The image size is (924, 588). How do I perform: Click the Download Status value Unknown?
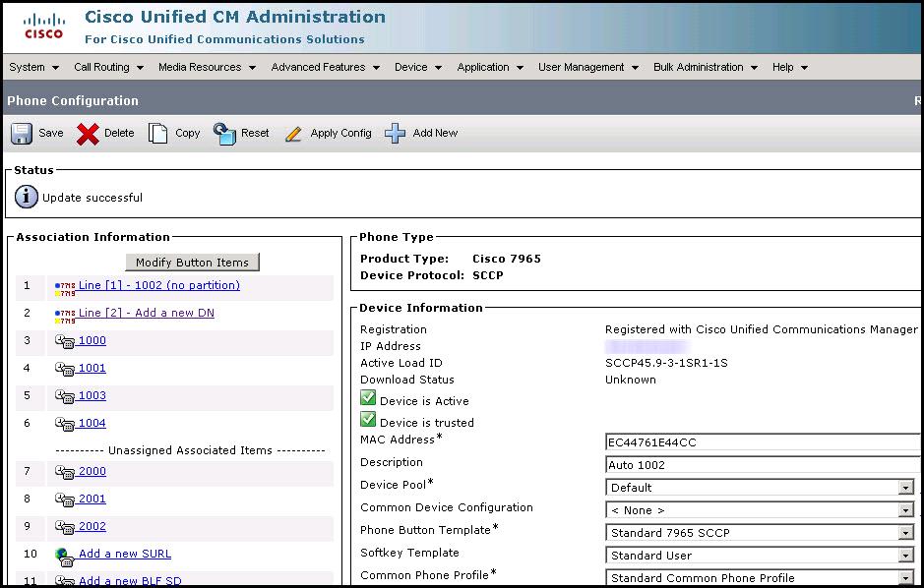click(631, 380)
